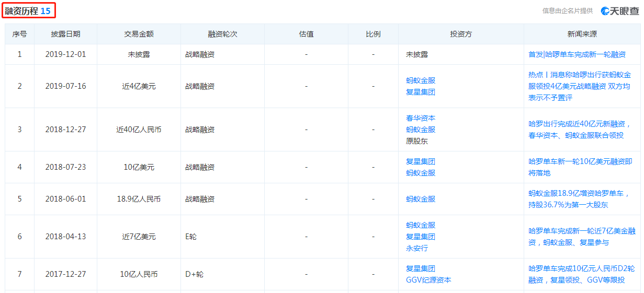644x293 pixels.
Task: Click investor GGV纪源资本
Action: pyautogui.click(x=428, y=280)
